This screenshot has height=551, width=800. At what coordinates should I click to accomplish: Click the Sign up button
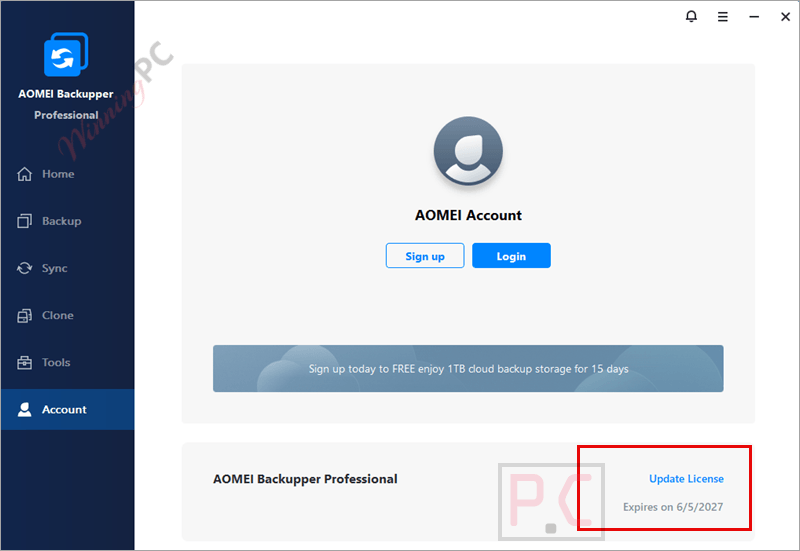425,256
